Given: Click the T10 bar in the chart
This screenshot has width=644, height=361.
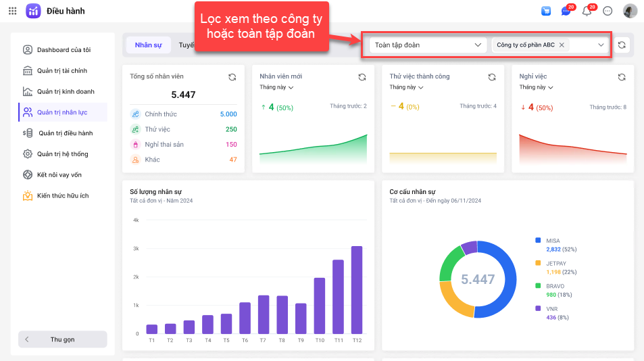Looking at the screenshot, I should click(x=320, y=306).
